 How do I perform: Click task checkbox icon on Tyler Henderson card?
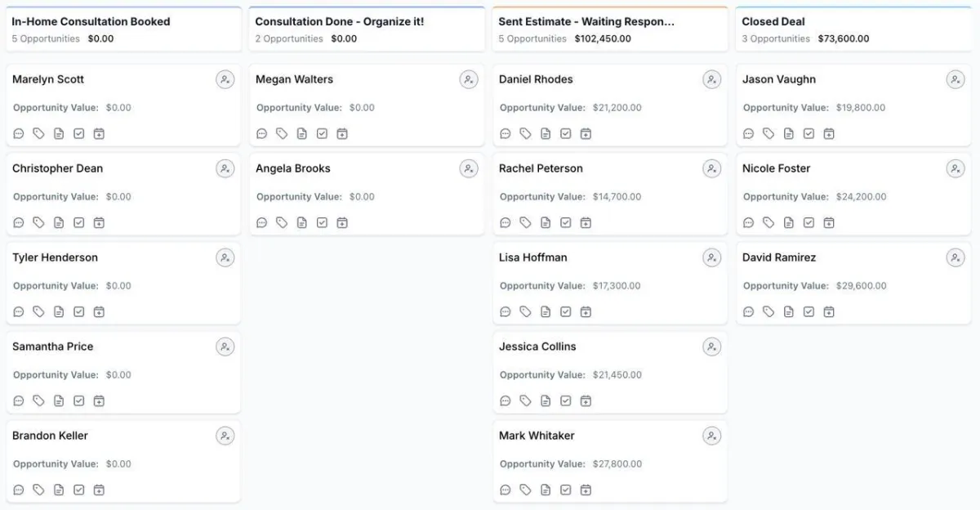(x=79, y=311)
